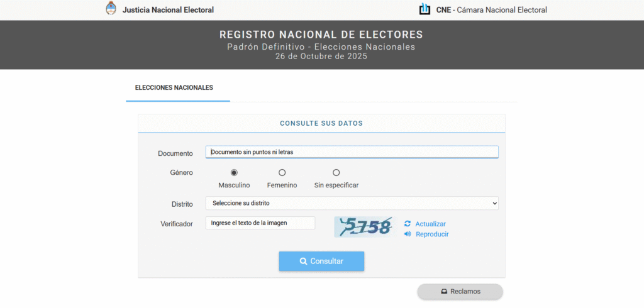Screen dimensions: 644x308
Task: Switch to the Elecciones Nacionales tab
Action: coord(174,87)
